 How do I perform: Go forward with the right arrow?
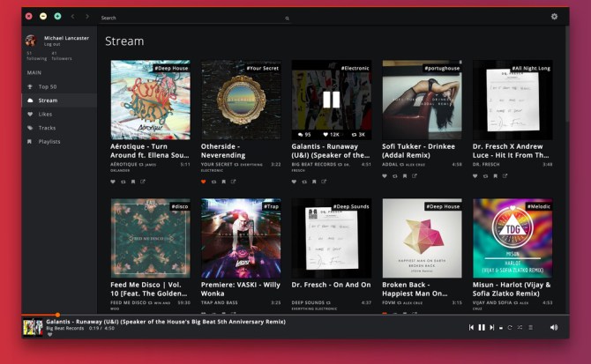[87, 16]
